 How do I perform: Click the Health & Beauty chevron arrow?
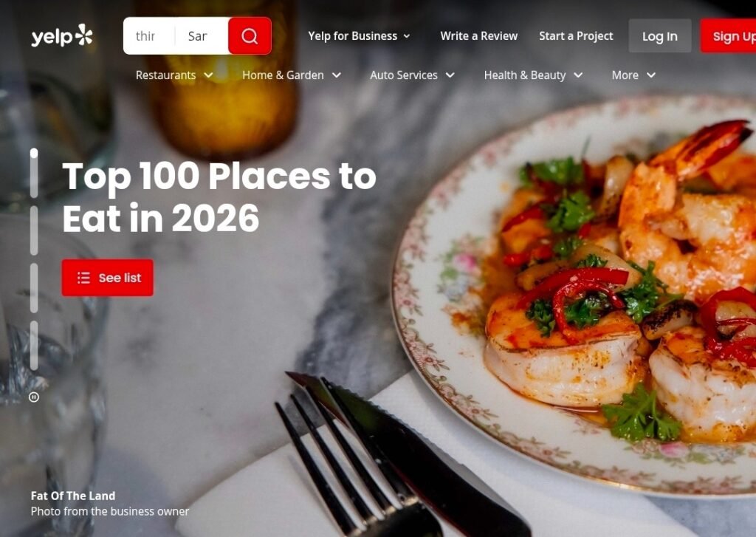[x=578, y=75]
